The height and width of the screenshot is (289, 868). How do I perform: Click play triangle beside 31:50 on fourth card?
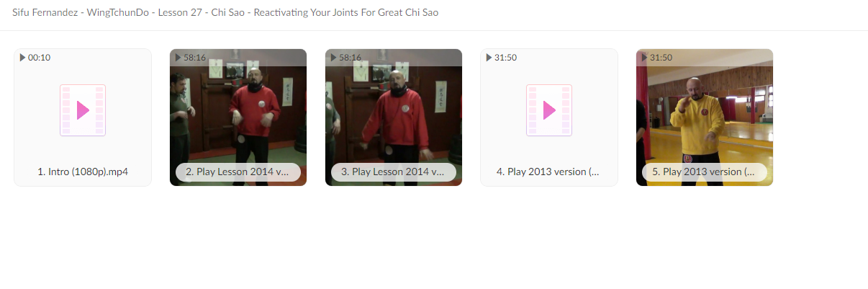(489, 58)
